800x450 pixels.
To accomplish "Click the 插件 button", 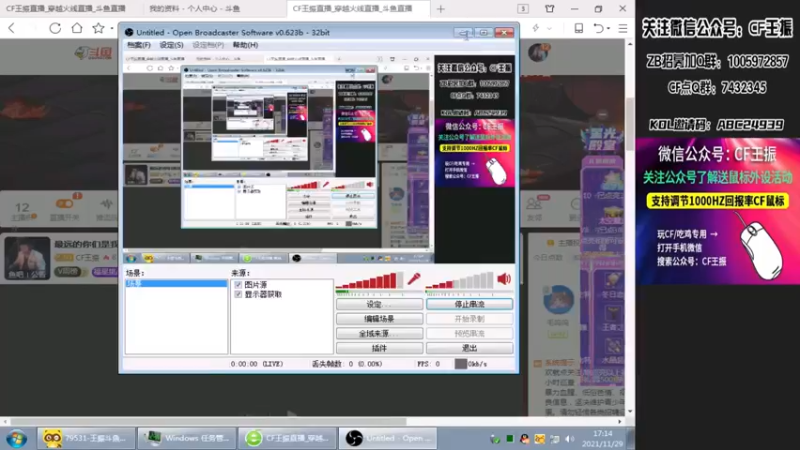I will pyautogui.click(x=379, y=348).
